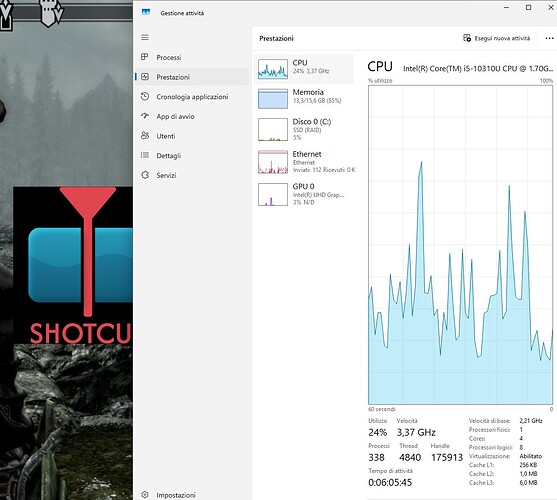Click the Impostazioni gear icon
Image resolution: width=557 pixels, height=500 pixels.
pos(145,494)
